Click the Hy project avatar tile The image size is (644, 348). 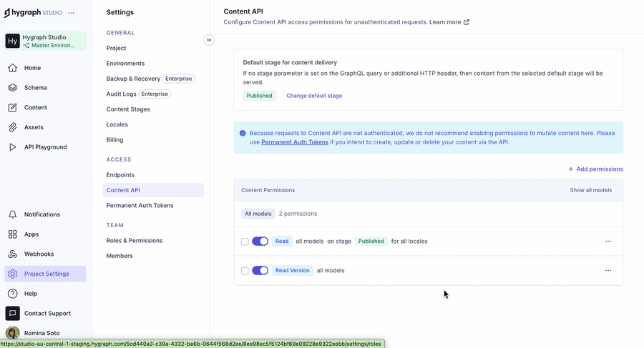click(x=13, y=41)
